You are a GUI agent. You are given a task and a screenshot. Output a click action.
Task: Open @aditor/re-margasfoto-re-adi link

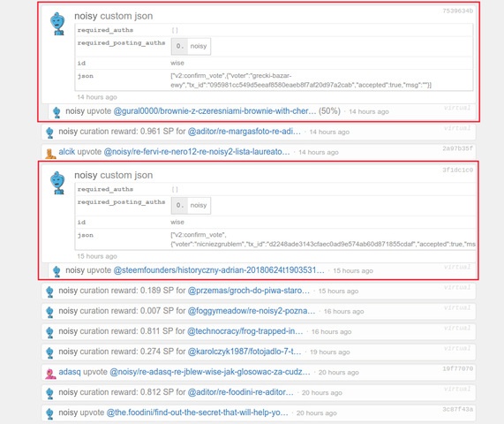click(244, 132)
